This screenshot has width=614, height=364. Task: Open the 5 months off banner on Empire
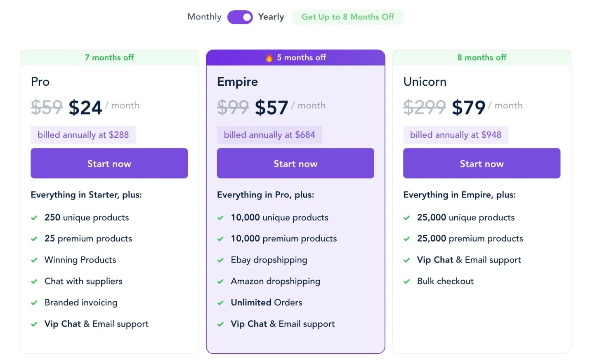pyautogui.click(x=295, y=58)
